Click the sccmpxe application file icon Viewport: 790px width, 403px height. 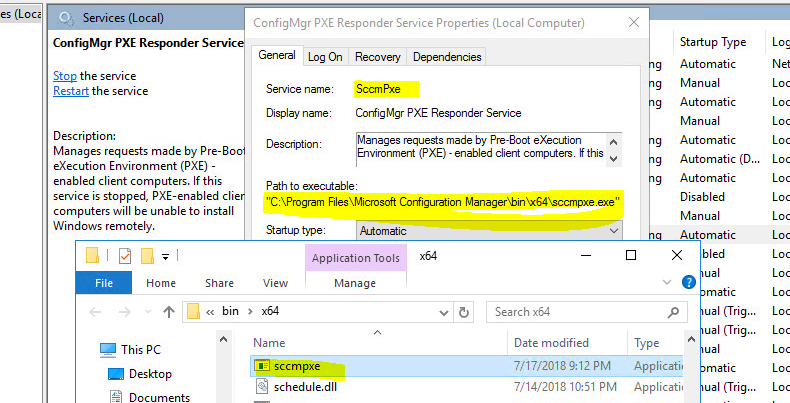pos(261,366)
